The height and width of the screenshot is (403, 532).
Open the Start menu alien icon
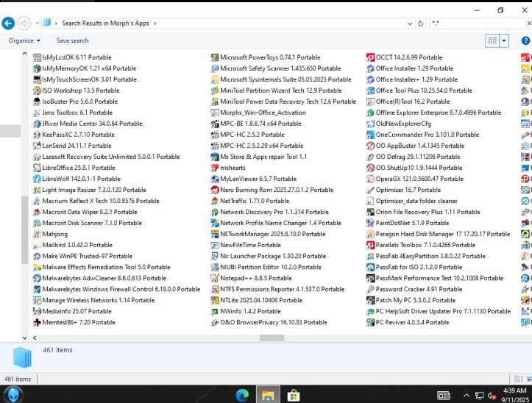pos(14,395)
